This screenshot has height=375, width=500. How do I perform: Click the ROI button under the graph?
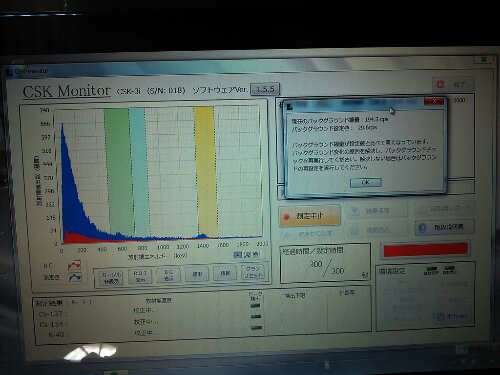click(x=140, y=276)
